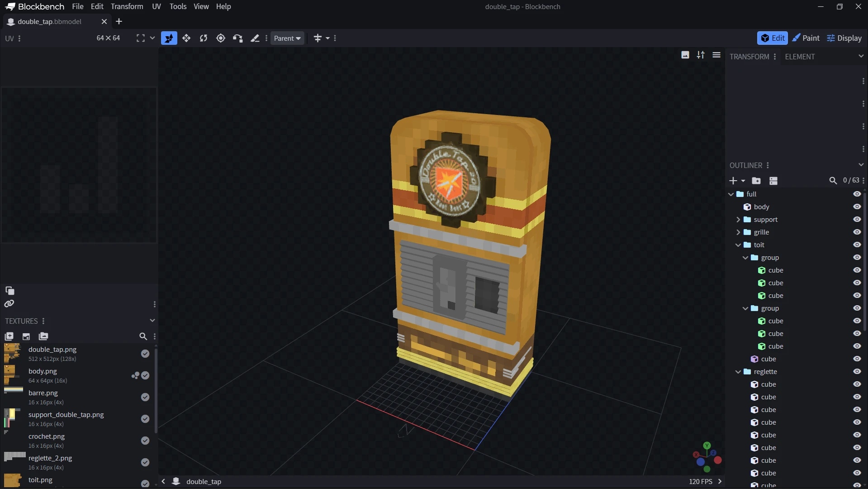Hide the full group

coord(857,194)
